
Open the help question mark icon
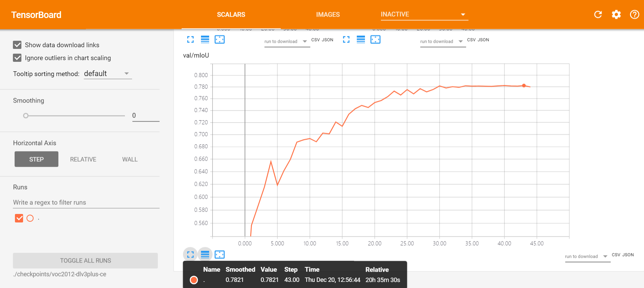[x=634, y=15]
